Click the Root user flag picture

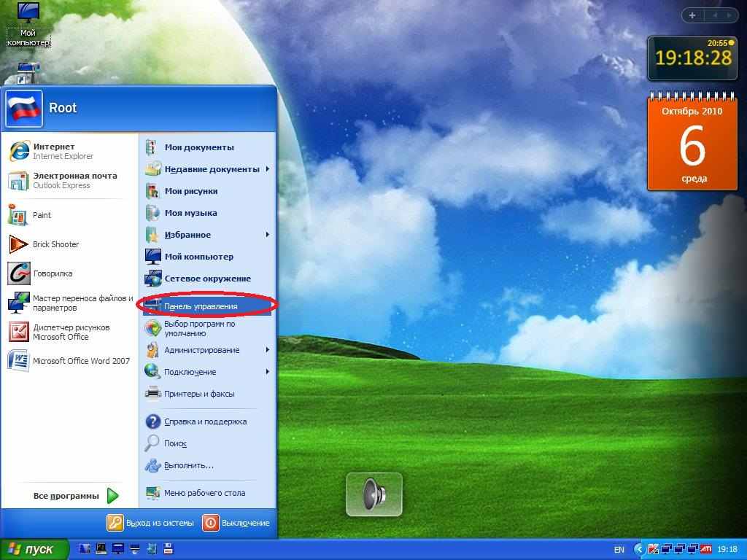(x=24, y=109)
